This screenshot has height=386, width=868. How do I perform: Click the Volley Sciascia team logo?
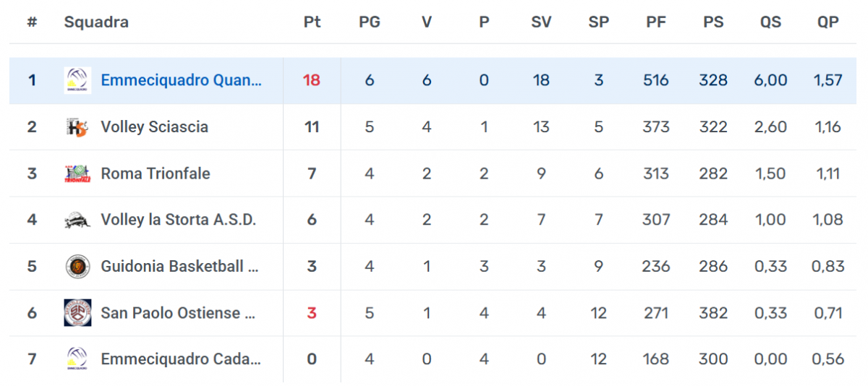coord(77,127)
